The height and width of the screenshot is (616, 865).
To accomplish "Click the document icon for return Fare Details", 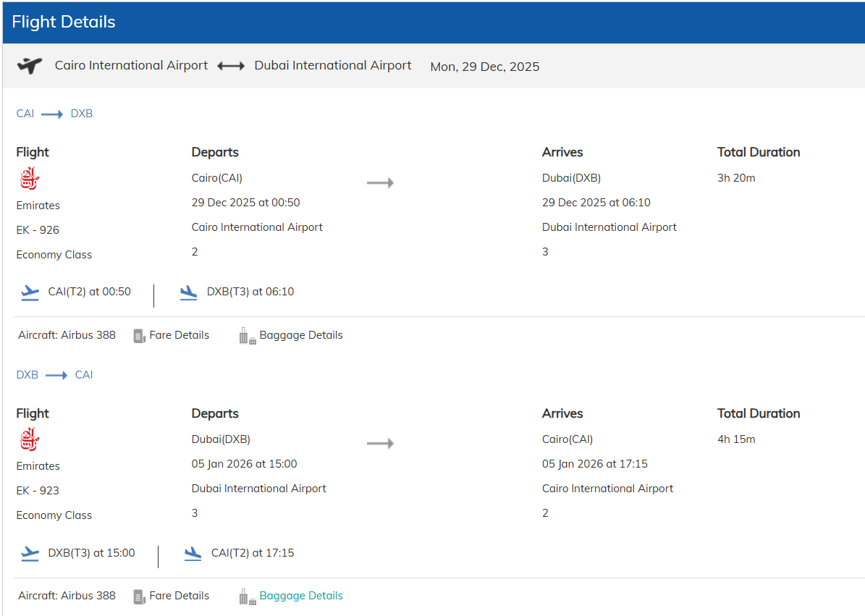I will [x=140, y=596].
